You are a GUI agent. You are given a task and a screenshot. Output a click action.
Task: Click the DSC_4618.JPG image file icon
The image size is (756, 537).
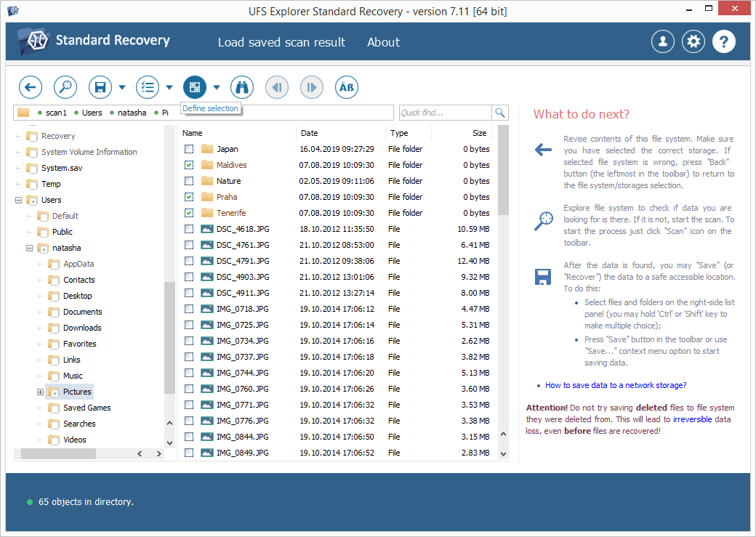coord(207,229)
